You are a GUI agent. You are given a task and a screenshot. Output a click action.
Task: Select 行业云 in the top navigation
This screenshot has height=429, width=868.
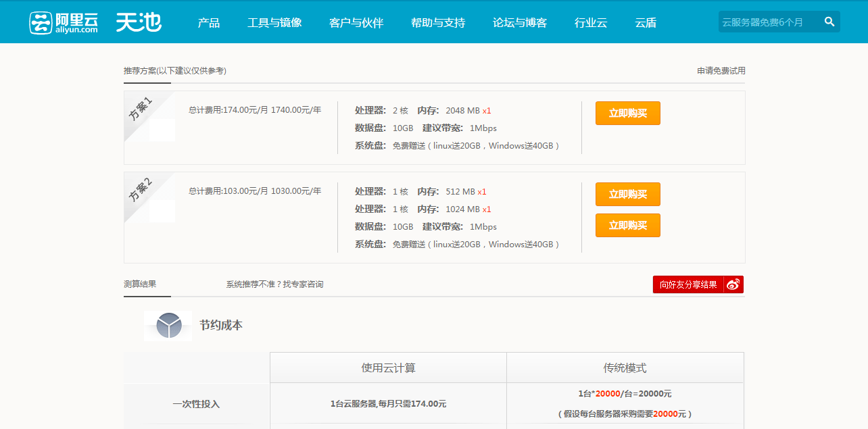[x=591, y=23]
